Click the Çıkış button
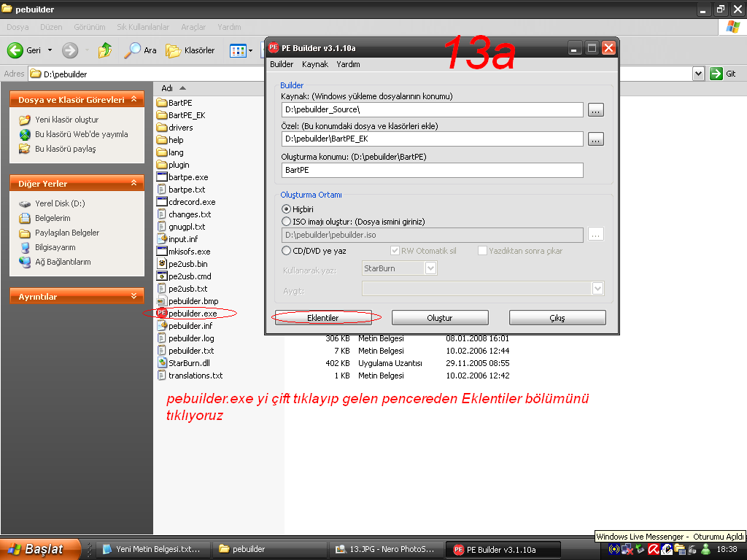 pos(557,318)
